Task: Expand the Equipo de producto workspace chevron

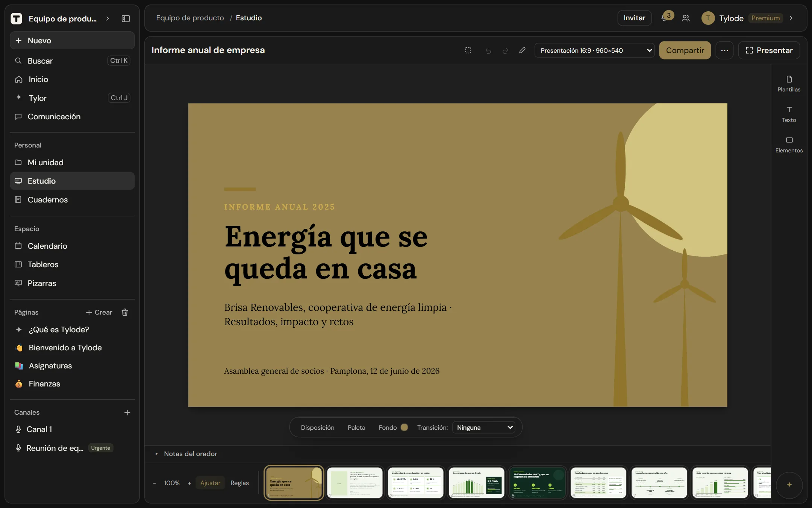Action: click(x=108, y=18)
